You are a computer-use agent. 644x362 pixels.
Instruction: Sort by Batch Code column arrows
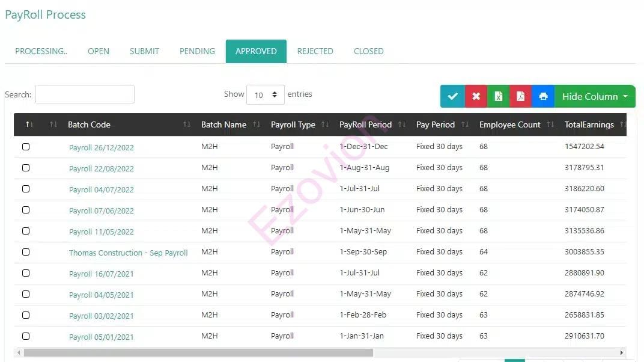click(x=187, y=124)
